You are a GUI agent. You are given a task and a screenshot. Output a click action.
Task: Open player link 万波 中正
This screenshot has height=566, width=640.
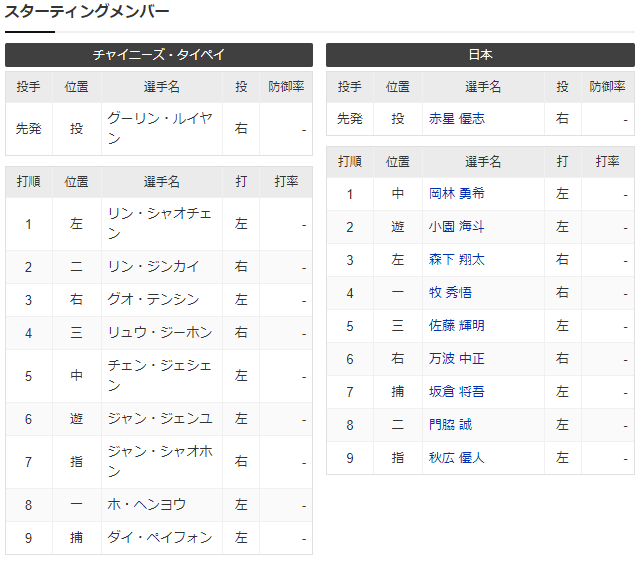[456, 359]
